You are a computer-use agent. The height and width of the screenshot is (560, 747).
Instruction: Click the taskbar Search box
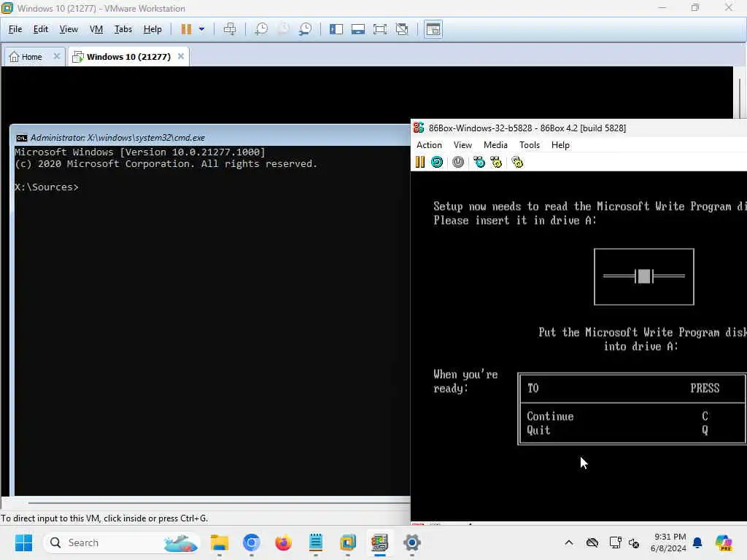point(122,542)
